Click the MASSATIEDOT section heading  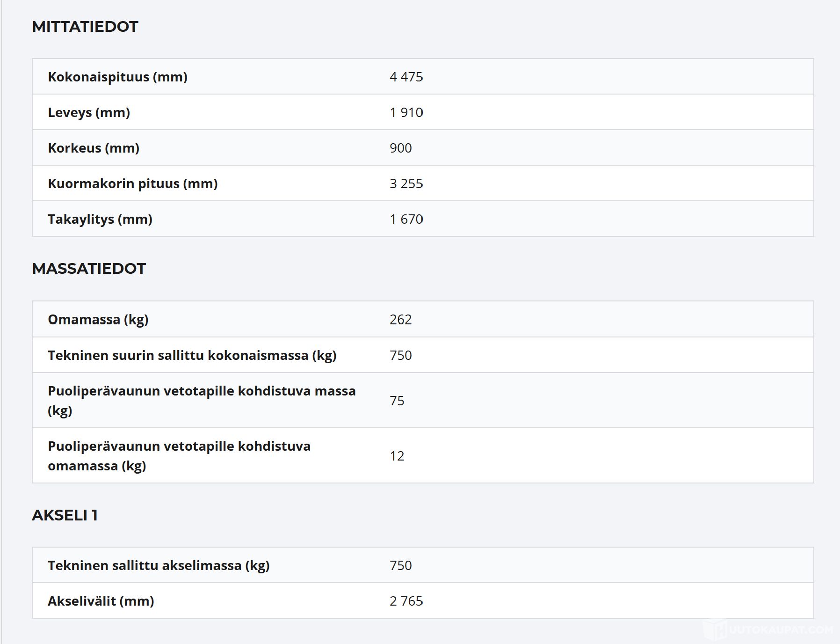89,269
